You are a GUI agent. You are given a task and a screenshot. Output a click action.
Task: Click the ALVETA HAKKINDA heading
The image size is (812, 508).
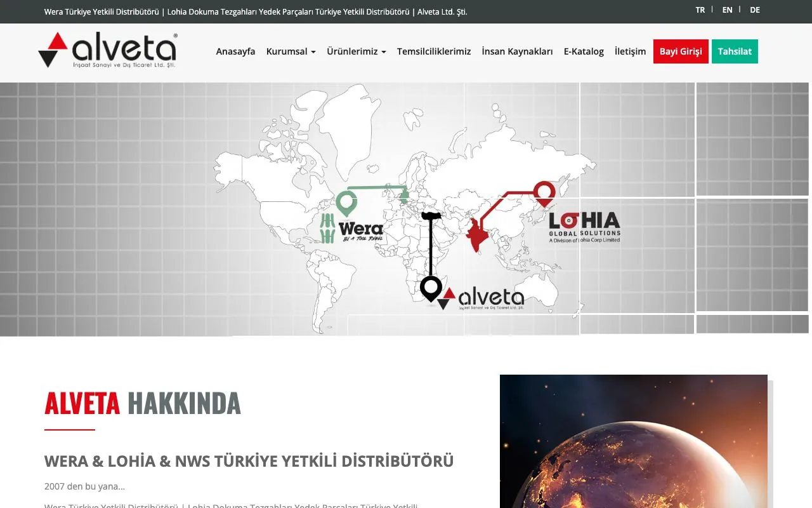tap(143, 403)
